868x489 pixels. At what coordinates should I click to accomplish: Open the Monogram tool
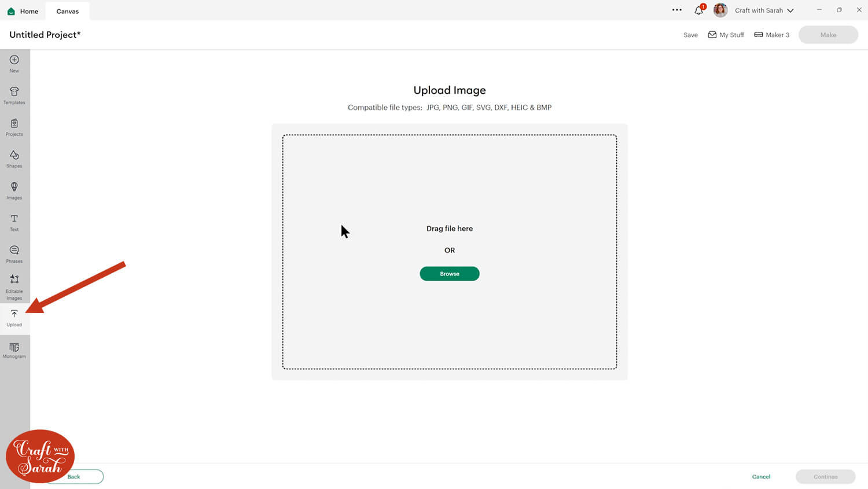click(x=14, y=350)
